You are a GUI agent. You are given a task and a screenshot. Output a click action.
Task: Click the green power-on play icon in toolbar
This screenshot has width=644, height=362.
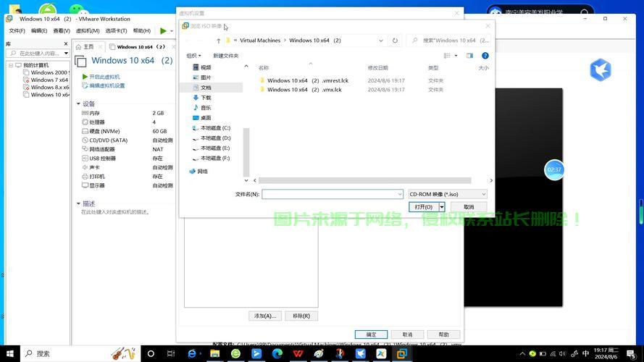coord(163,30)
